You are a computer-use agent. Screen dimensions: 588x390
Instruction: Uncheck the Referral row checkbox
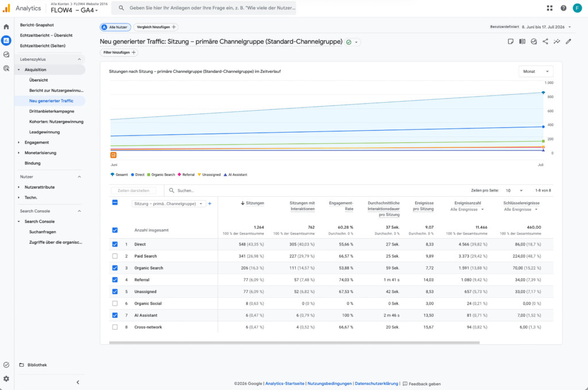[115, 280]
